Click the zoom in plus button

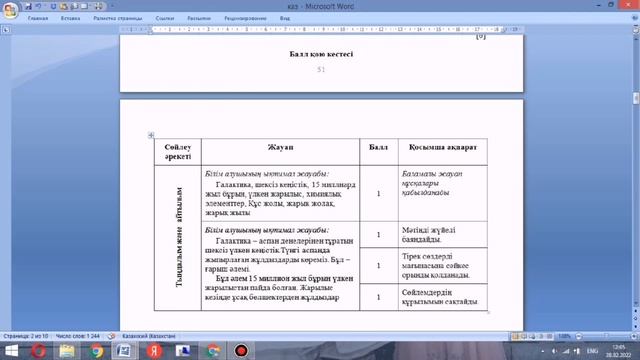point(634,336)
